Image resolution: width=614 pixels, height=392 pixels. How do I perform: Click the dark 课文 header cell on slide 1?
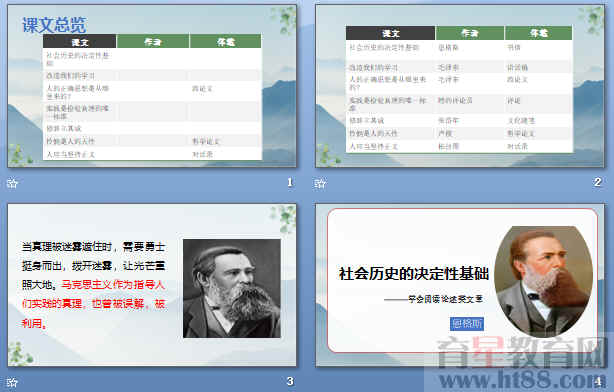pos(79,42)
